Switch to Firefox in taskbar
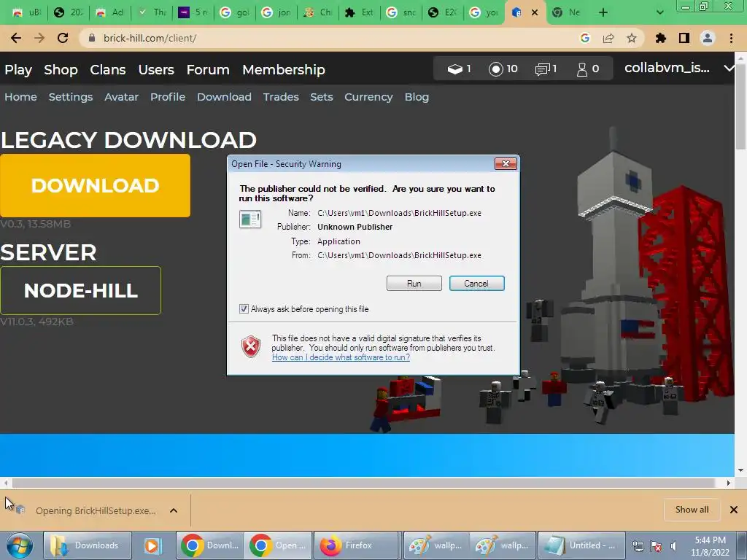The width and height of the screenshot is (747, 560). tap(356, 545)
